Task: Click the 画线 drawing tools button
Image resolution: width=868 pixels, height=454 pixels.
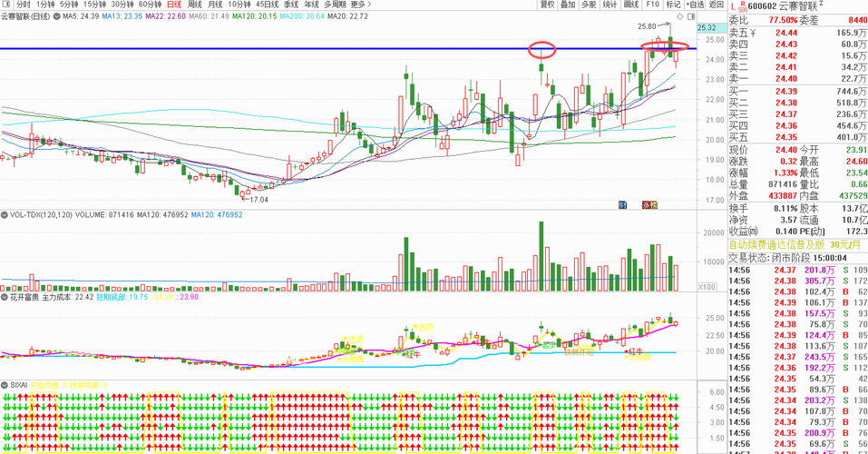Action: (631, 5)
